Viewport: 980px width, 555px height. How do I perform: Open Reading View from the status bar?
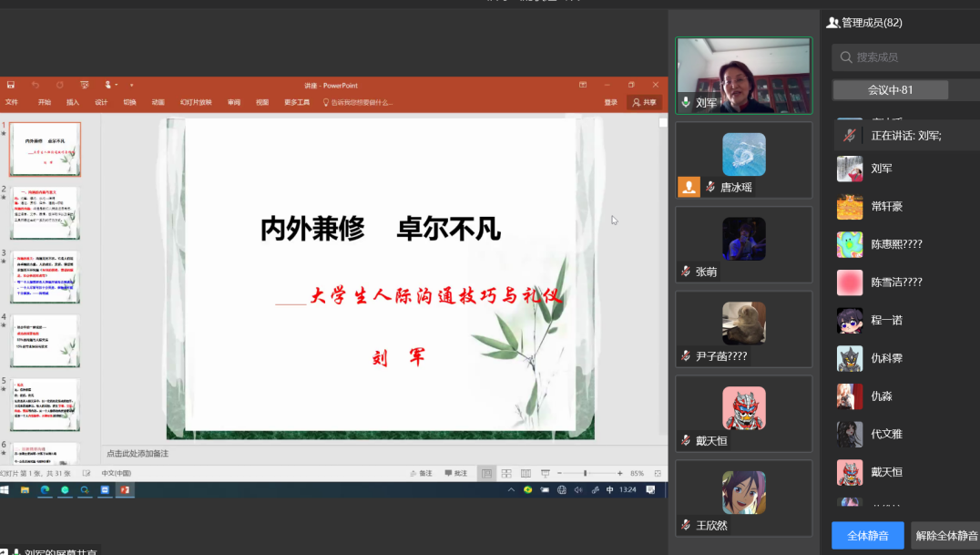[526, 473]
